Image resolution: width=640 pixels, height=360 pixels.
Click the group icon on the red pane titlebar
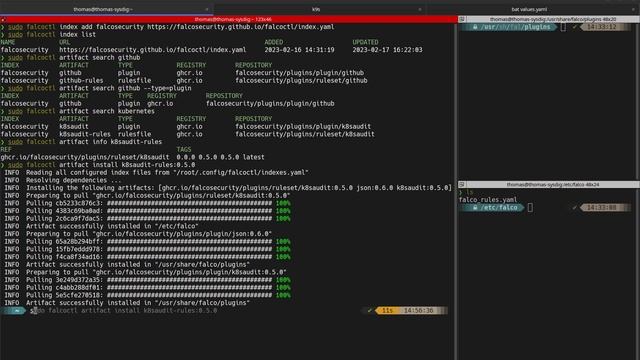[3, 19]
